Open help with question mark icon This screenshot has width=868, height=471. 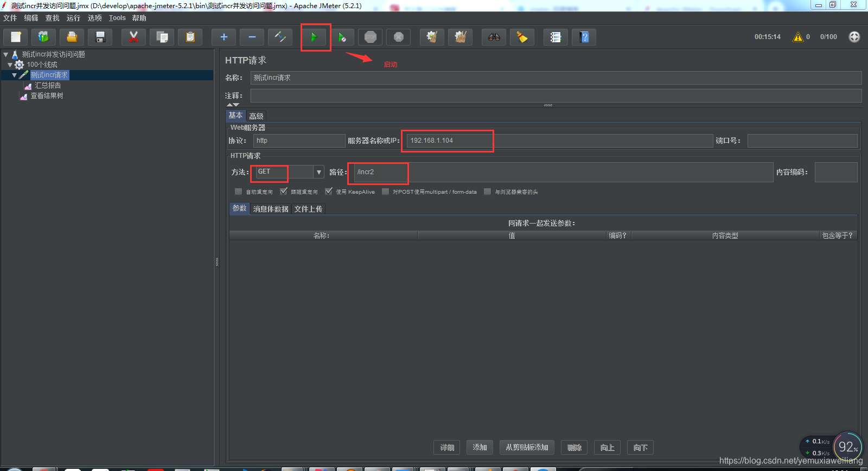click(584, 37)
